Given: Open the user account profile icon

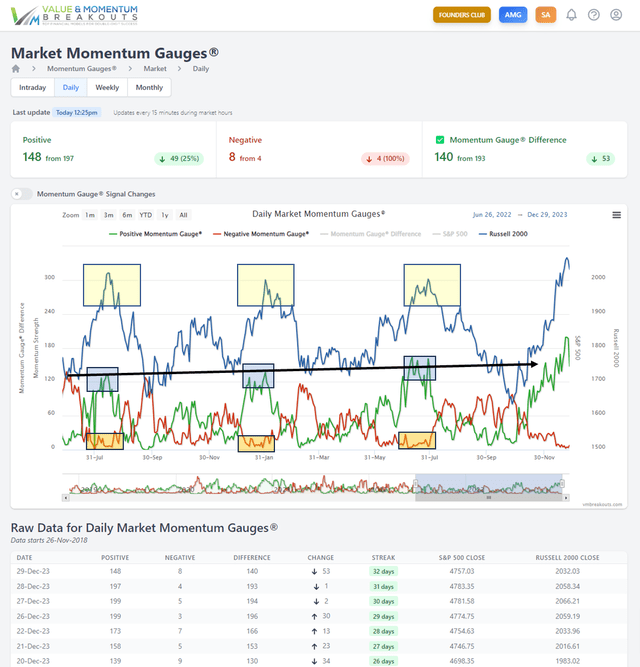Looking at the screenshot, I should tap(616, 15).
